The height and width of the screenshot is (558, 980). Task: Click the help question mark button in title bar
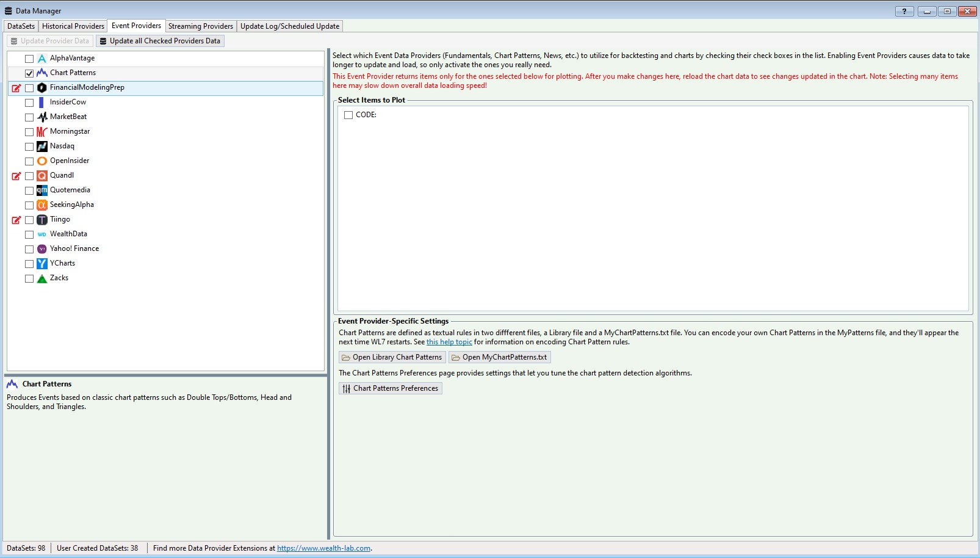pos(904,11)
